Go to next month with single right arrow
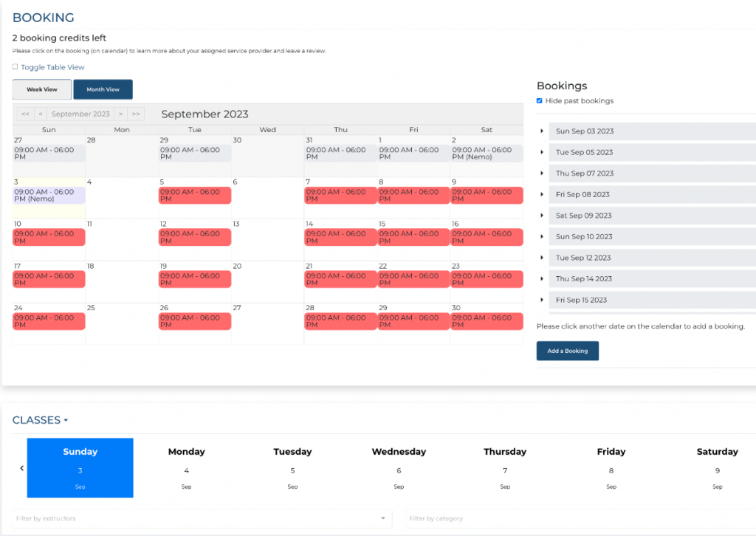Viewport: 756px width, 536px height. click(x=120, y=114)
